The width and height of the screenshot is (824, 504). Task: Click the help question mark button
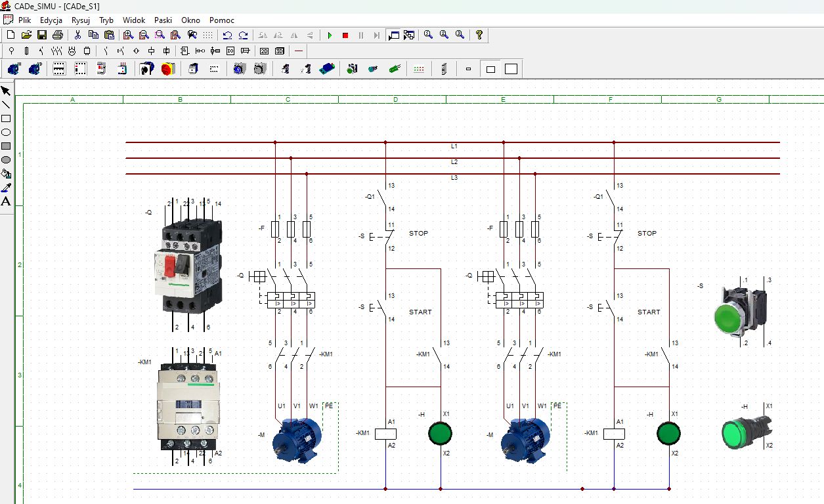click(x=479, y=35)
